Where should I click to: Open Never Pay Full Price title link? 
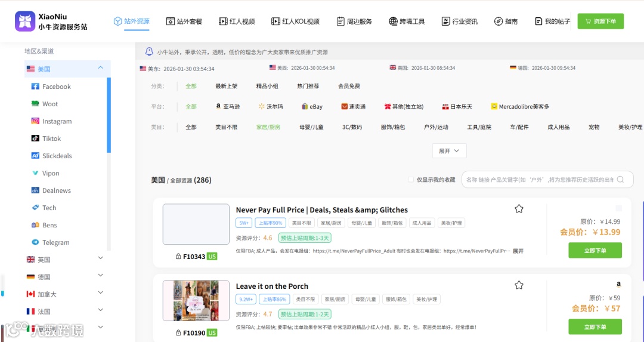(321, 209)
